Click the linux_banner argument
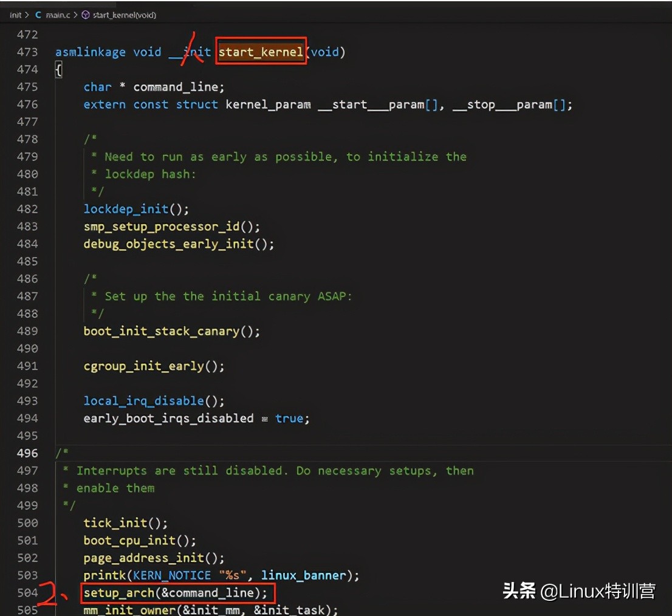Image resolution: width=672 pixels, height=616 pixels. [x=303, y=575]
